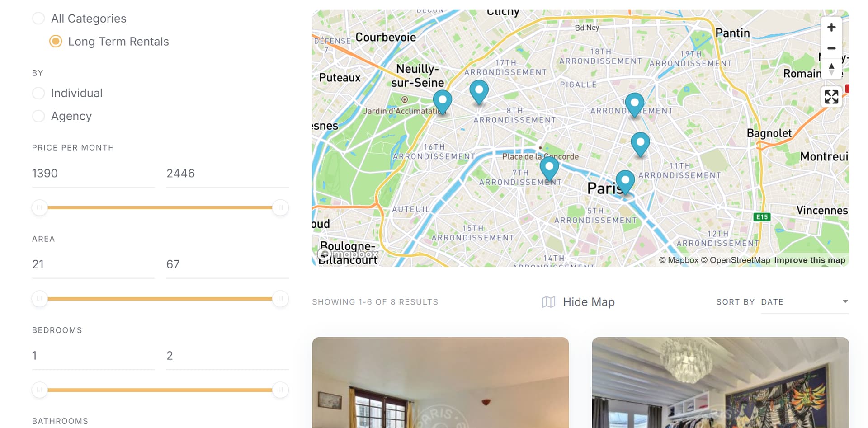Select the All Categories radio option
The image size is (868, 428).
pyautogui.click(x=38, y=19)
